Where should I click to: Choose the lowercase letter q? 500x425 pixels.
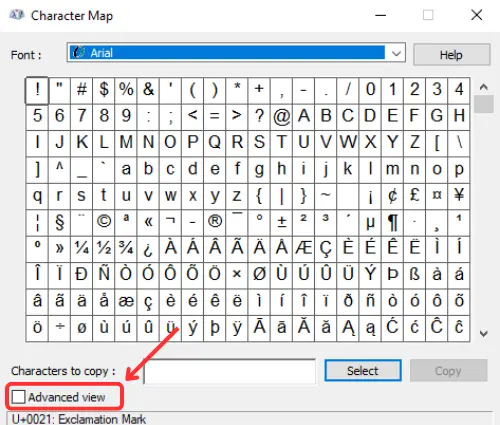tap(37, 196)
